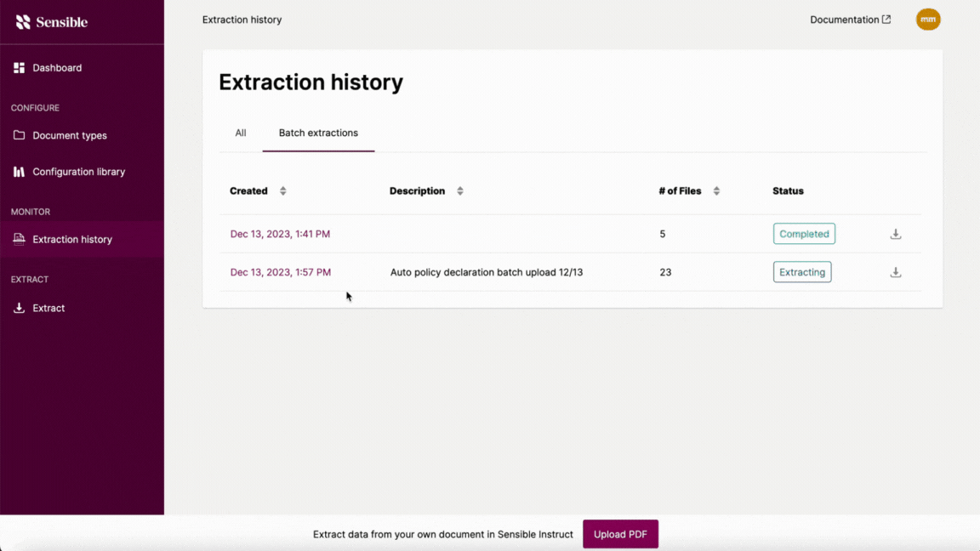Click the Extract download icon in sidebar

19,308
